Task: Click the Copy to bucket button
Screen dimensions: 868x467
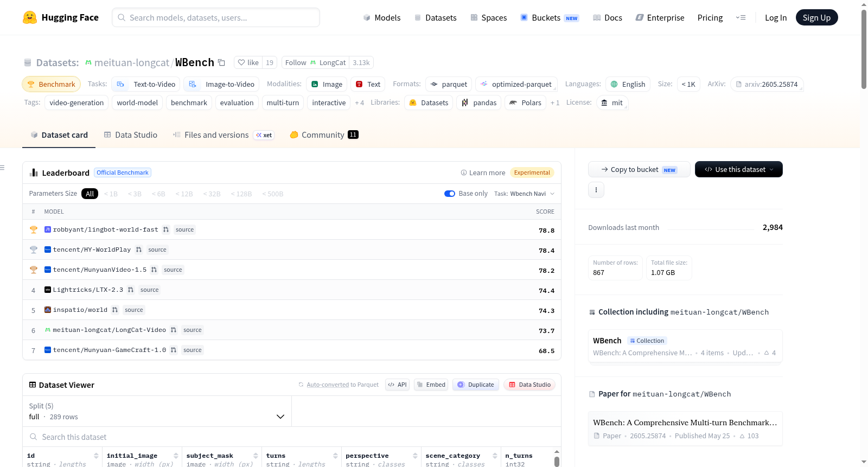Action: click(x=639, y=169)
